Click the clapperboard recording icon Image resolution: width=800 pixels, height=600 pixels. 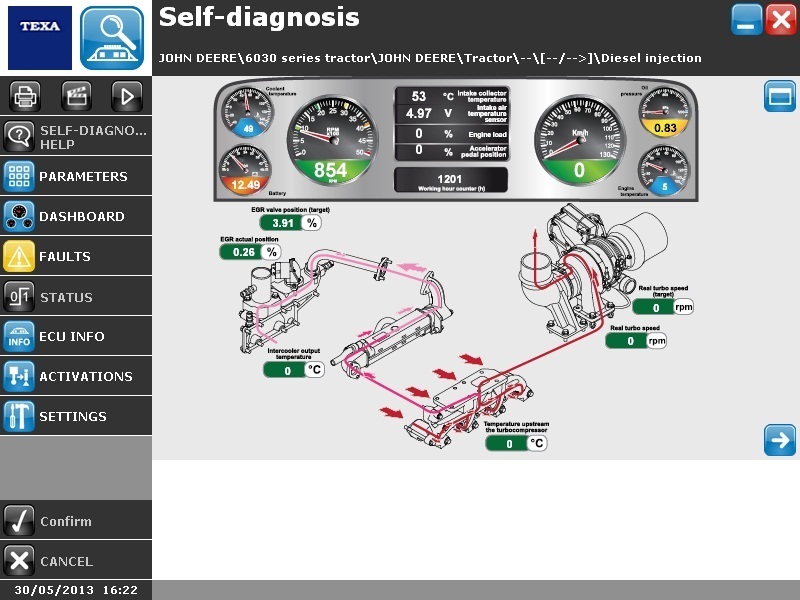[77, 97]
